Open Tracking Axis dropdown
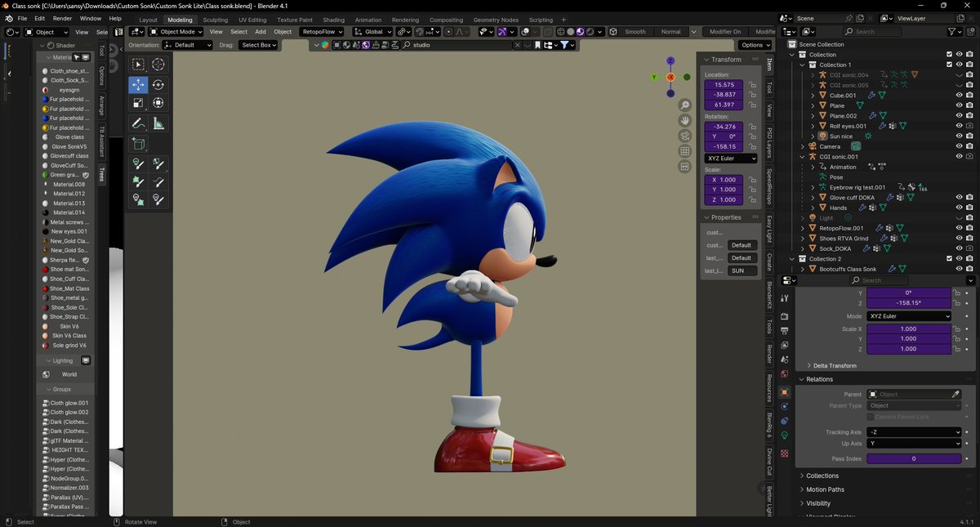This screenshot has width=980, height=527. click(913, 432)
